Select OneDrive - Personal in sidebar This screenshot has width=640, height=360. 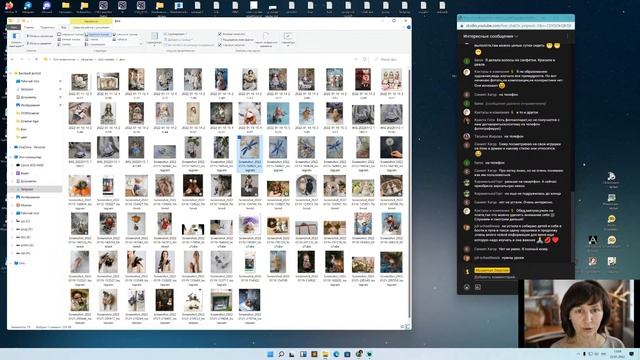(30, 147)
